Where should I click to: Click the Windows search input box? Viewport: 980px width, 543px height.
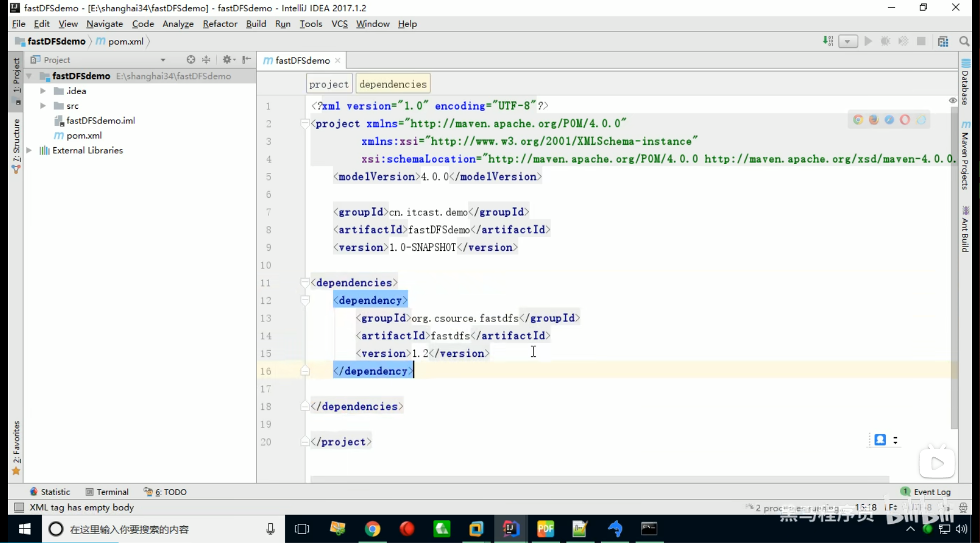pyautogui.click(x=162, y=529)
